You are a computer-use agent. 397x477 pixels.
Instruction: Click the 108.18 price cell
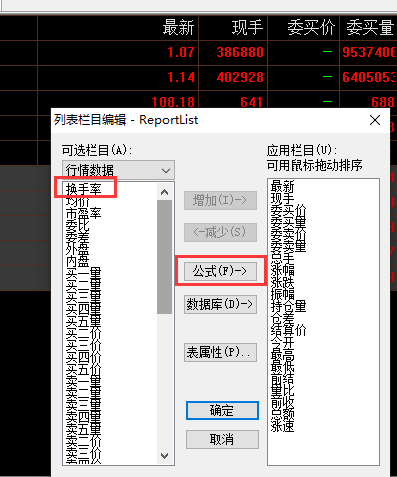tap(173, 102)
